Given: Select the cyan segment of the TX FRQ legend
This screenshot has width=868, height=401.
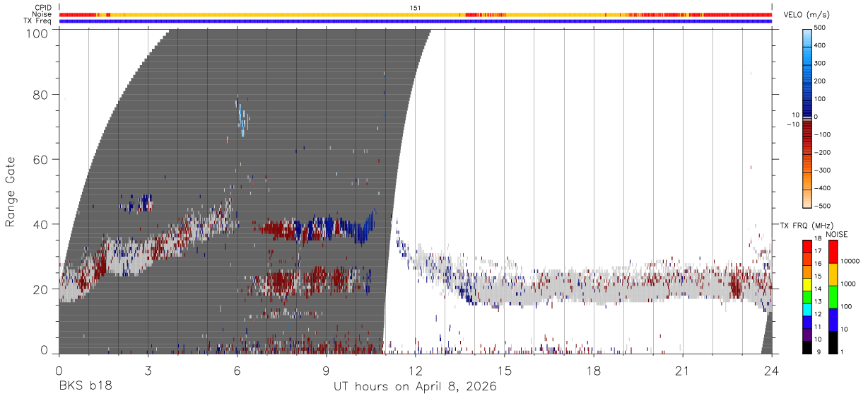Looking at the screenshot, I should point(807,310).
